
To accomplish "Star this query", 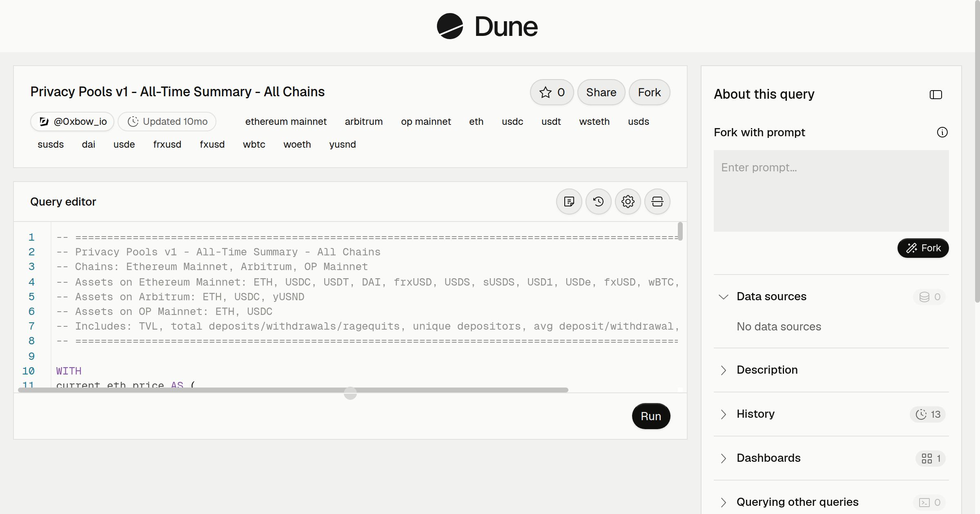I will point(552,92).
